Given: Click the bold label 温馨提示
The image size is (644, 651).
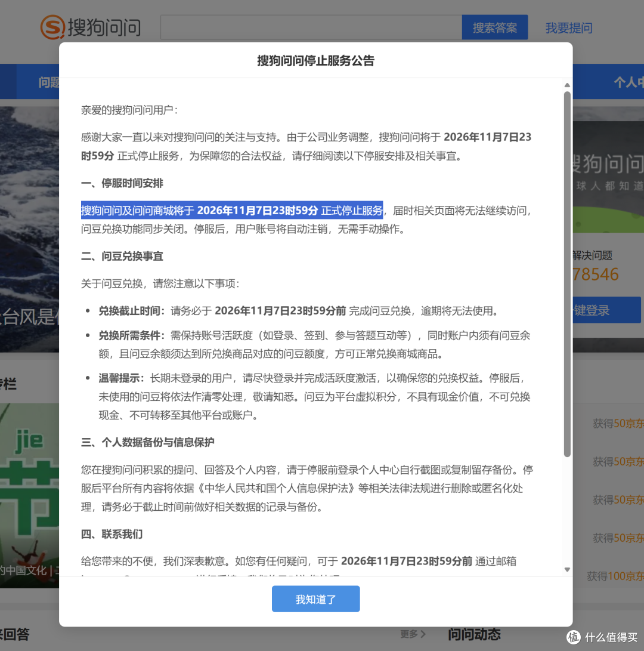Looking at the screenshot, I should click(x=120, y=378).
